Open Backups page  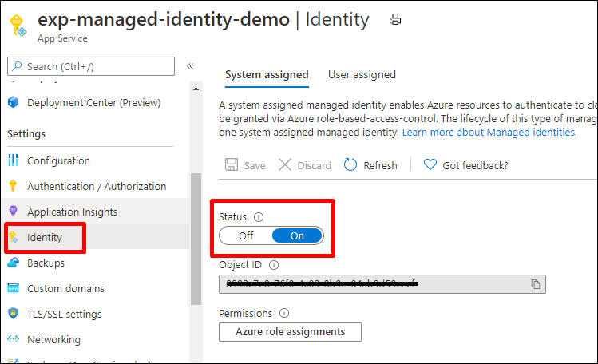[46, 263]
